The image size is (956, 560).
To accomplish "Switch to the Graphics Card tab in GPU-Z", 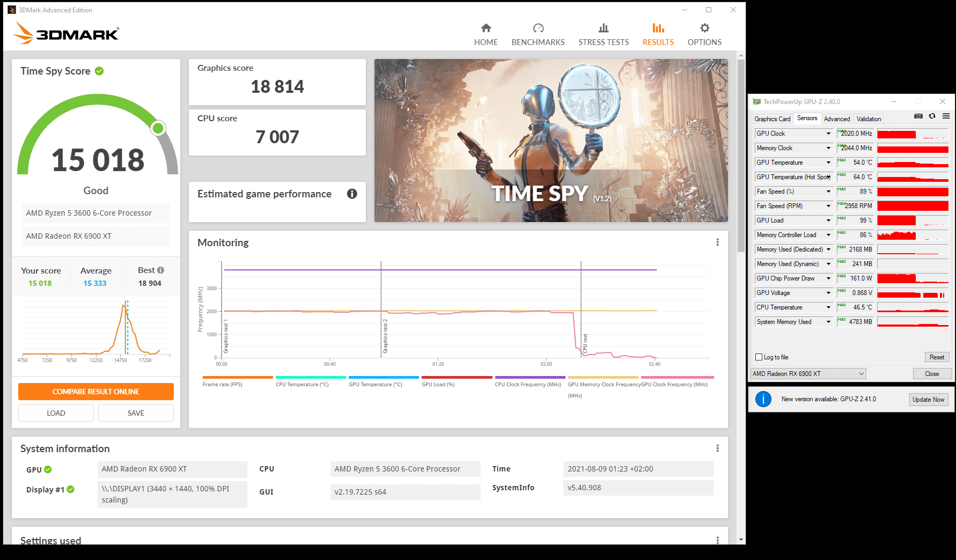I will click(772, 119).
